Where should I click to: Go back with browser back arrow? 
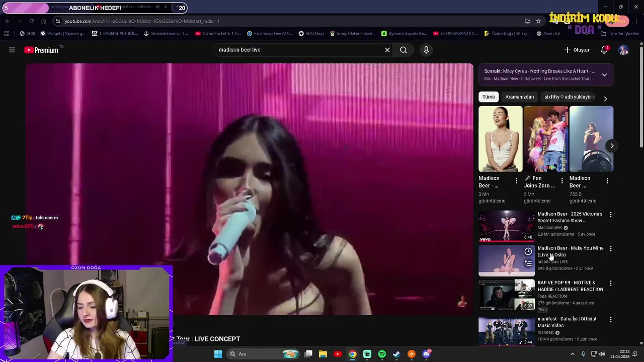tap(7, 21)
